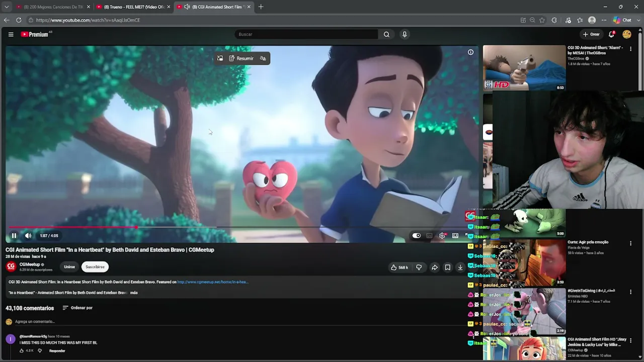Click the picture-in-picture icon beside Resumir
This screenshot has height=362, width=644.
click(x=220, y=58)
